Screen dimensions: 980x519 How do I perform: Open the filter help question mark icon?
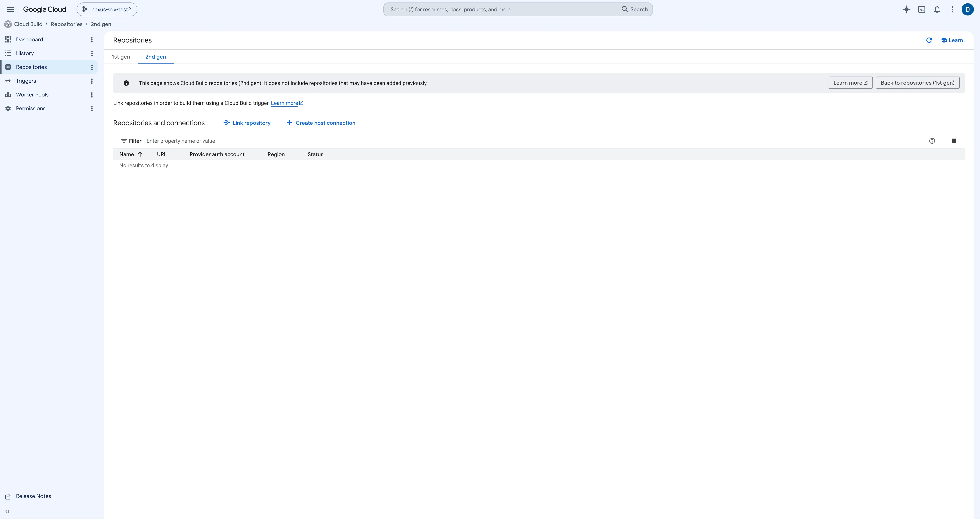(x=932, y=141)
